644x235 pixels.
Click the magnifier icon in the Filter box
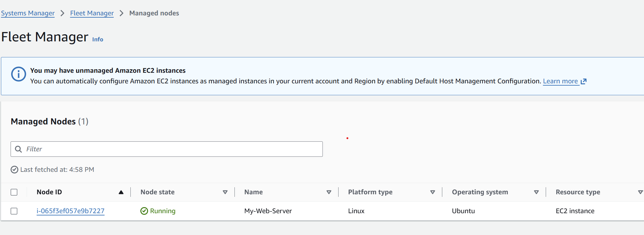pos(19,149)
